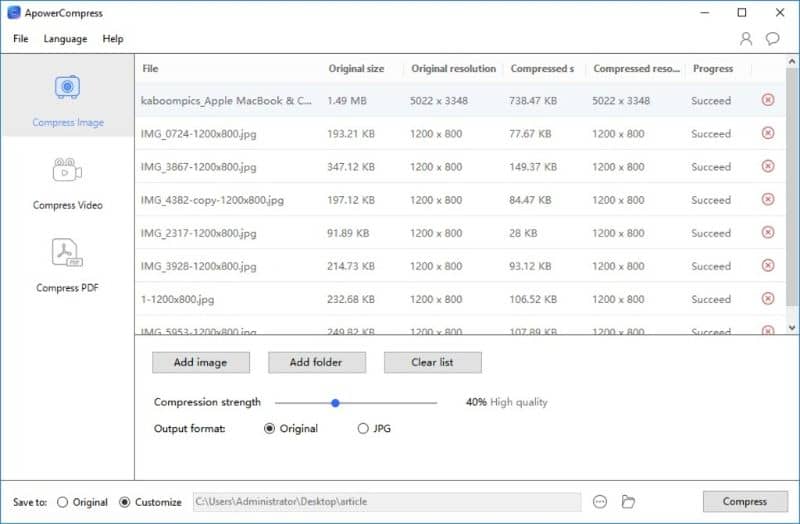This screenshot has width=800, height=524.
Task: Select file IMG_3928-1200x800.jpg
Action: pyautogui.click(x=198, y=266)
